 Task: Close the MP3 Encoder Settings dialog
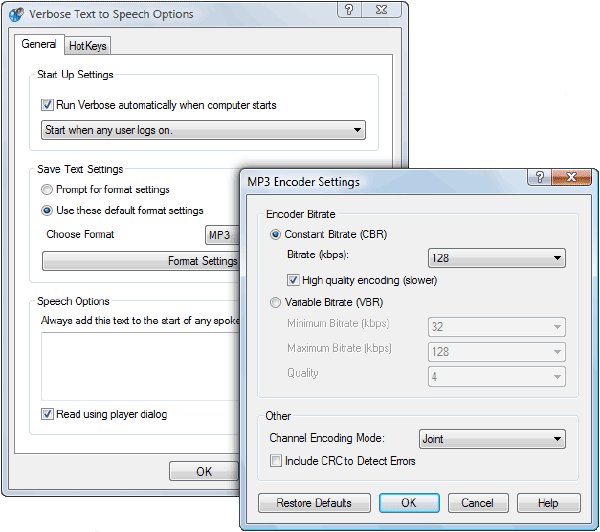[x=572, y=177]
